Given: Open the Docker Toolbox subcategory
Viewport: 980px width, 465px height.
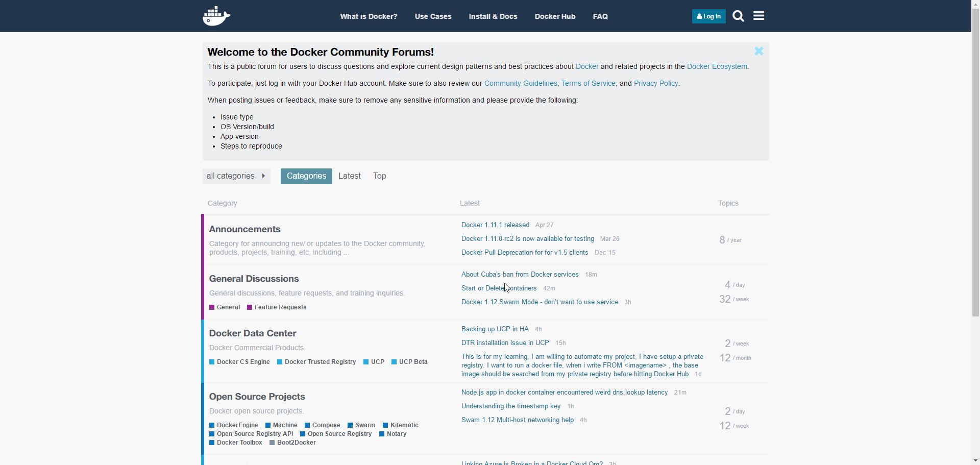Looking at the screenshot, I should click(x=236, y=443).
